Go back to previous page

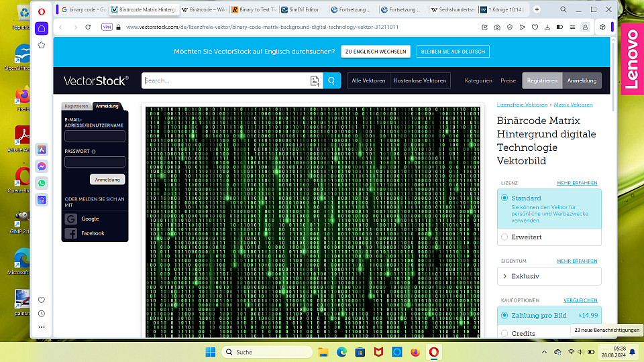(x=61, y=27)
